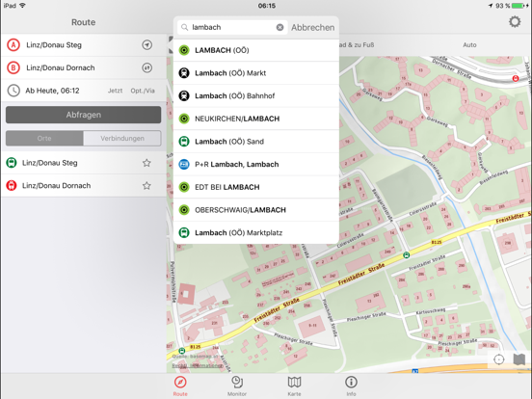This screenshot has width=532, height=399.
Task: Tap red stop marker near Dornacher Straße
Action: 515,78
